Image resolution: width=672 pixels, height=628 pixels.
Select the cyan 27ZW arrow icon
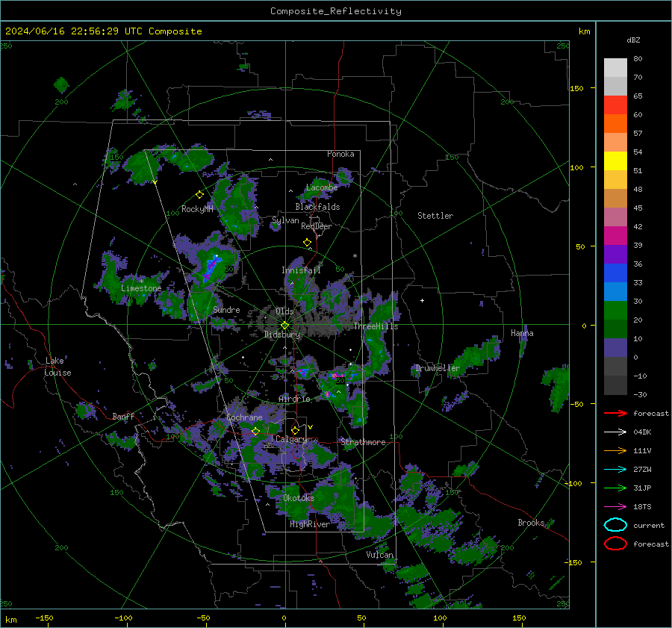click(x=615, y=470)
